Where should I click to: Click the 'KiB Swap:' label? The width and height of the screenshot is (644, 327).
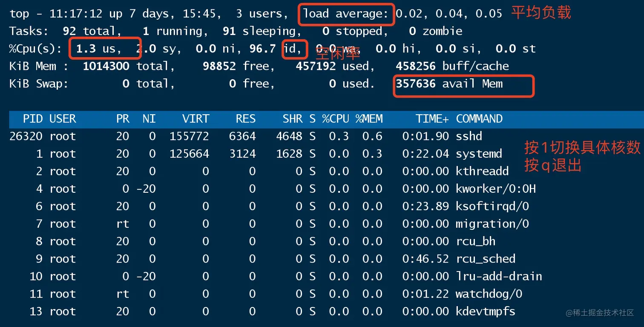coord(39,84)
